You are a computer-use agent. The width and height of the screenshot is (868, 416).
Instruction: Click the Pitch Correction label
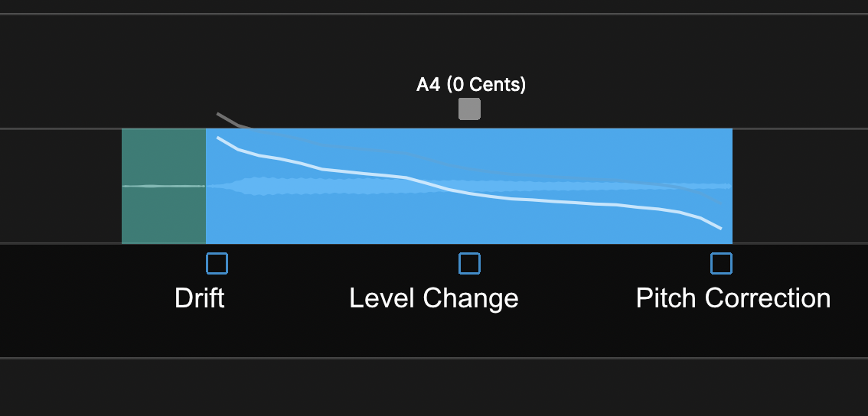coord(733,297)
